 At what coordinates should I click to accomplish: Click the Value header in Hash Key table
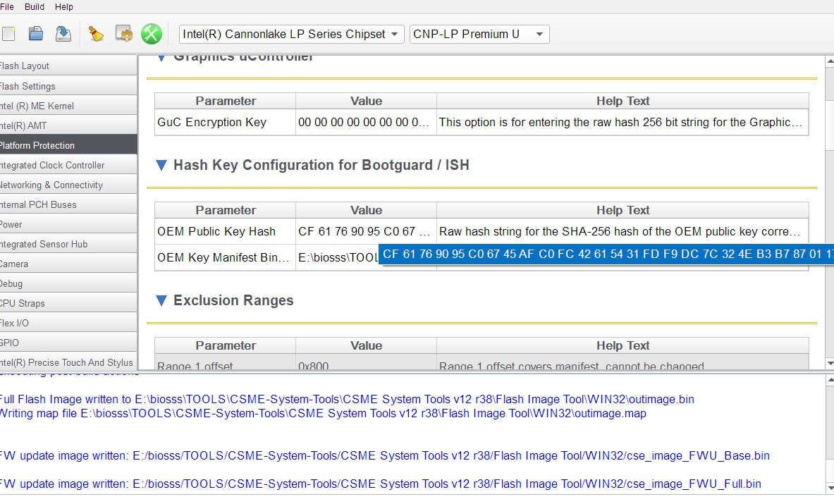(x=366, y=210)
